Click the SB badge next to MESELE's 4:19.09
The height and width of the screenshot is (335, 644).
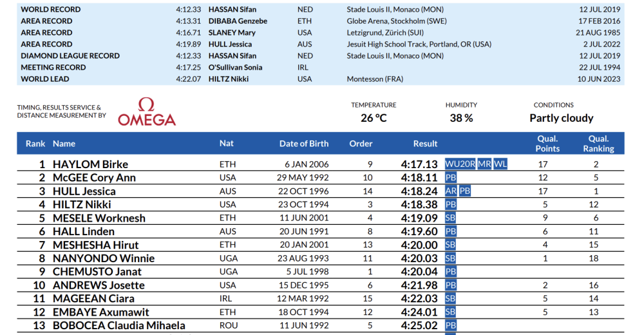pos(451,218)
